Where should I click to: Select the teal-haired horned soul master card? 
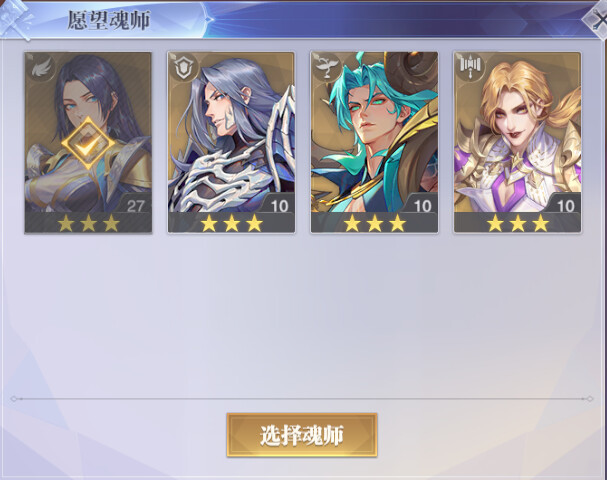click(374, 143)
